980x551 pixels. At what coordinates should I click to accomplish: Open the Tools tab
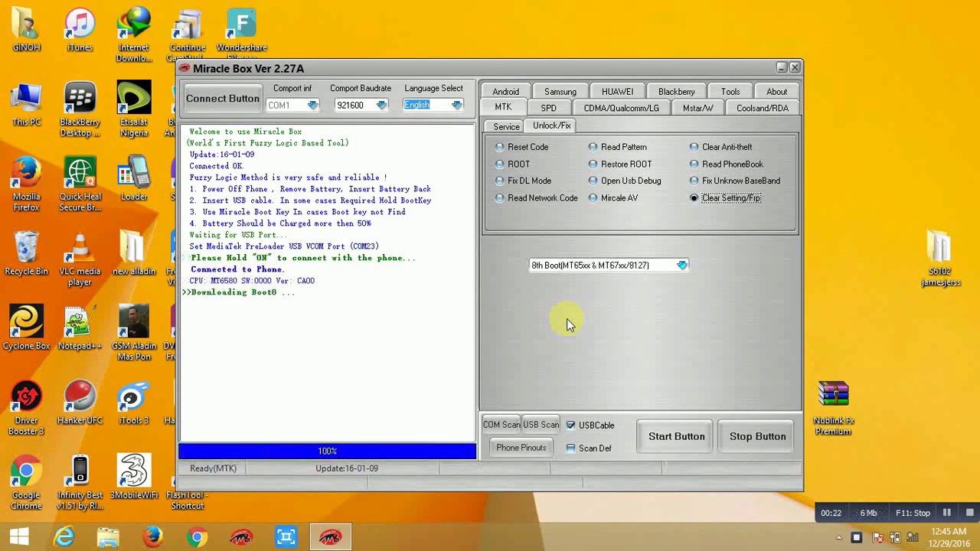(x=730, y=92)
